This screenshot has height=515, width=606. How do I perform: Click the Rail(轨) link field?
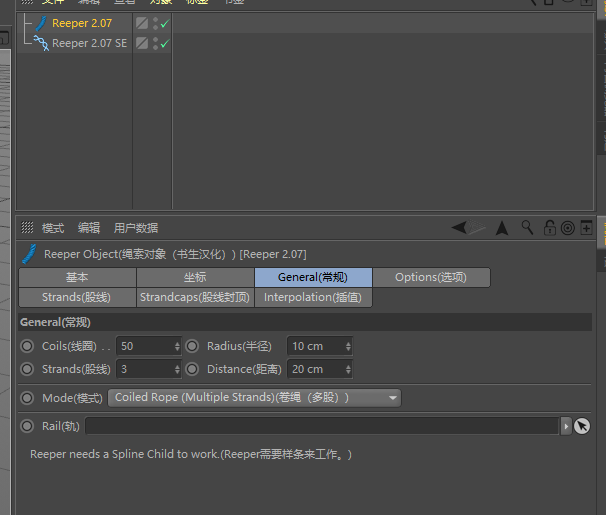click(x=322, y=426)
